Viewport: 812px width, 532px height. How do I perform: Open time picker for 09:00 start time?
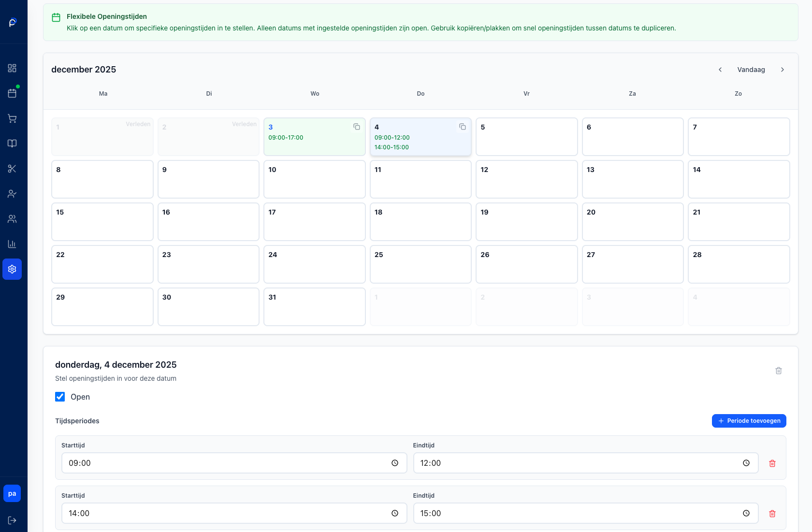pyautogui.click(x=395, y=463)
